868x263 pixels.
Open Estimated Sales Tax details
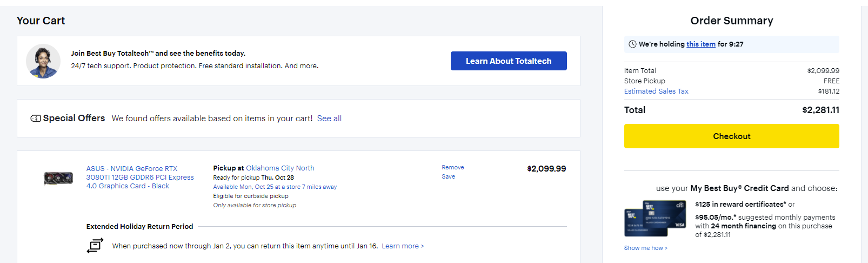[x=656, y=91]
